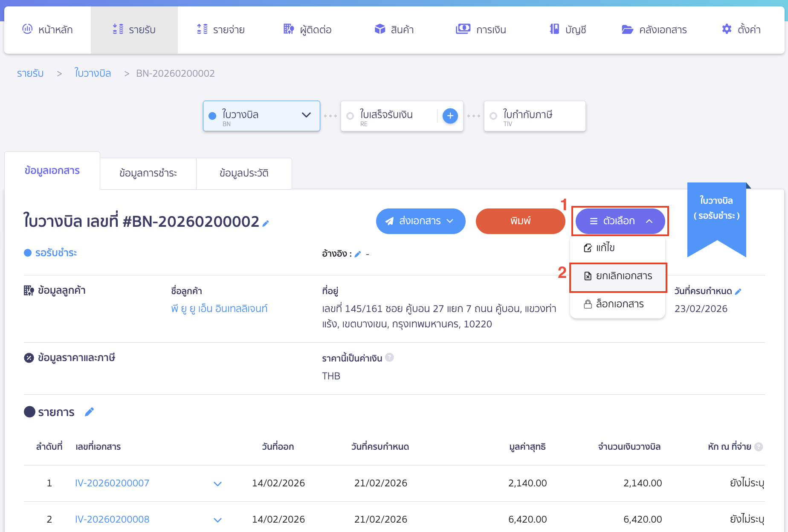Click the blue plus icon on ใบเสร็จรับเงิน
The height and width of the screenshot is (532, 788).
[450, 116]
